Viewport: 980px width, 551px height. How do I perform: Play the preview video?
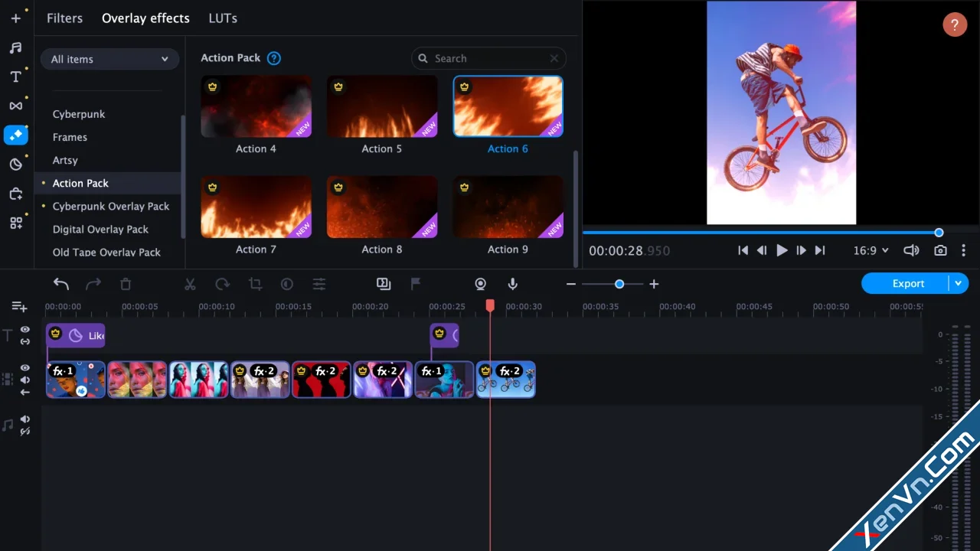pos(782,250)
